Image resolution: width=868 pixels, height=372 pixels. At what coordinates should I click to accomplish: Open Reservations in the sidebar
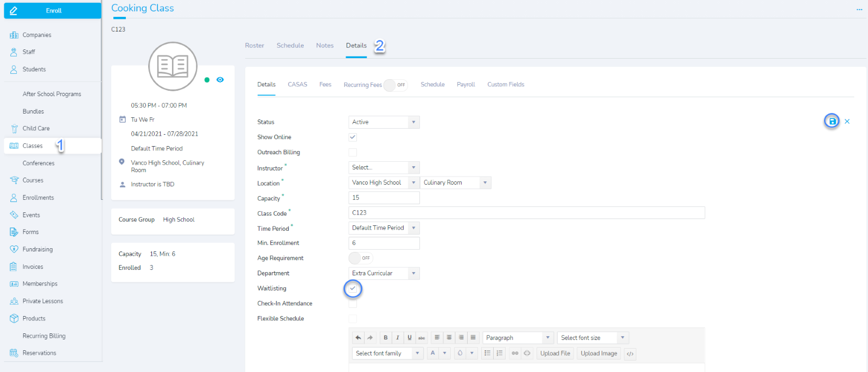pos(39,353)
